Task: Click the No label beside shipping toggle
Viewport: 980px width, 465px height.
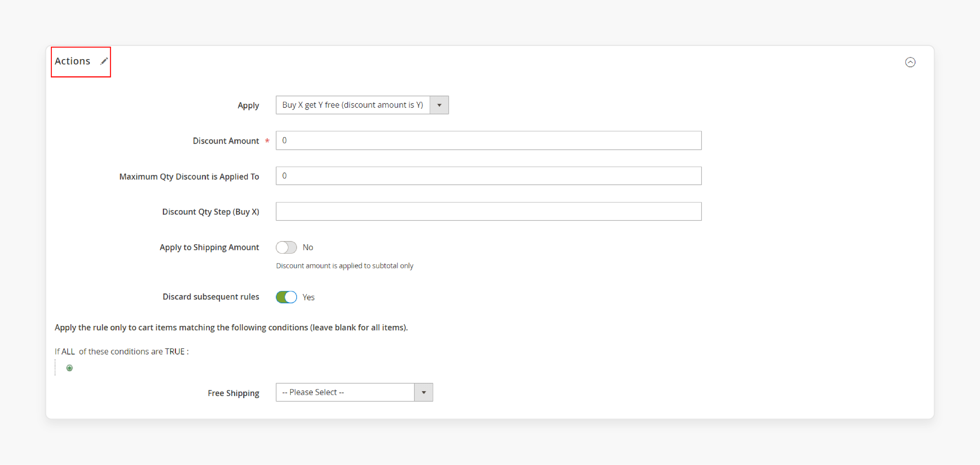Action: (x=308, y=247)
